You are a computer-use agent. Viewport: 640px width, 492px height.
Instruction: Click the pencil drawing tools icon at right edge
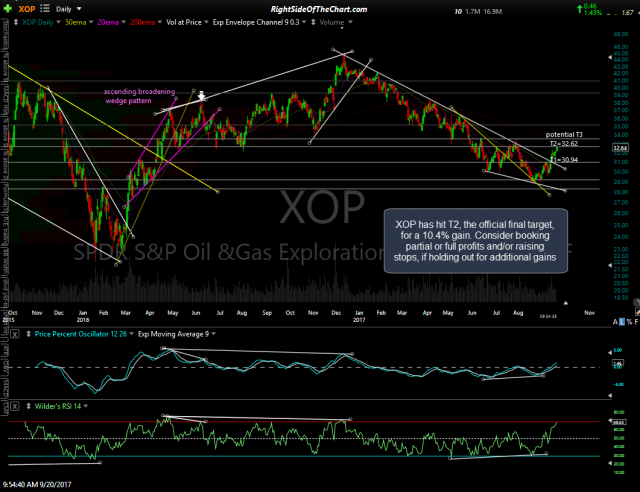[x=637, y=312]
